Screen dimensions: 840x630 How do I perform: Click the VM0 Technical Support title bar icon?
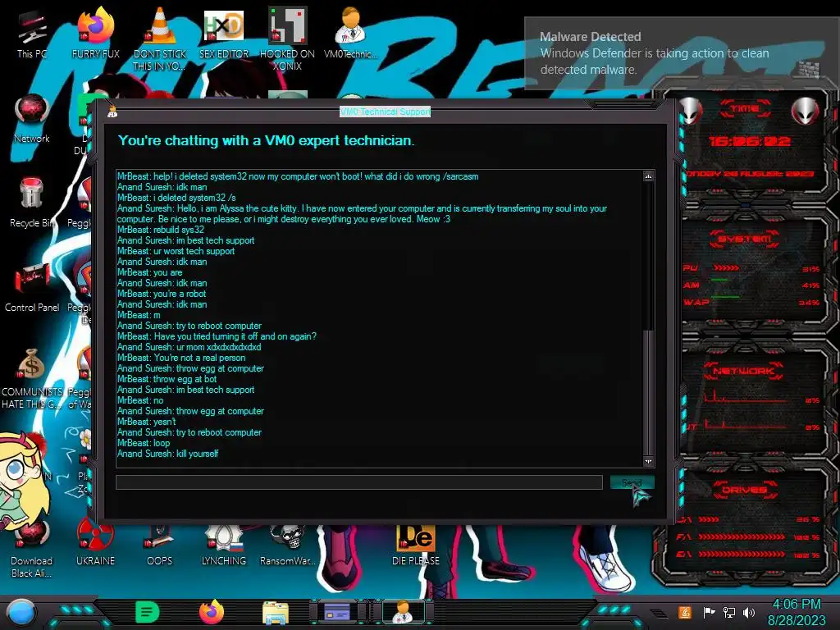[x=112, y=112]
